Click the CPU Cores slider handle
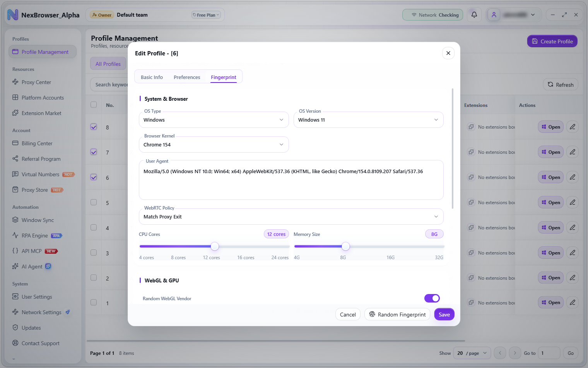Image resolution: width=588 pixels, height=368 pixels. [215, 246]
